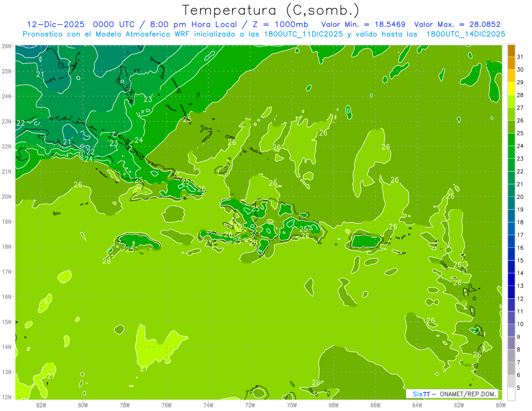Click the "20N" latitude label

(6, 196)
